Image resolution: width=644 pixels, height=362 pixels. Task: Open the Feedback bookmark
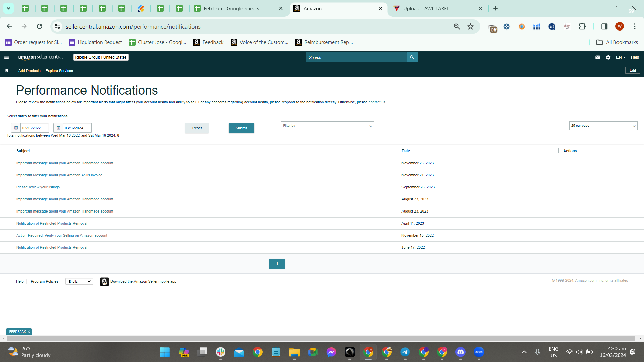point(209,42)
